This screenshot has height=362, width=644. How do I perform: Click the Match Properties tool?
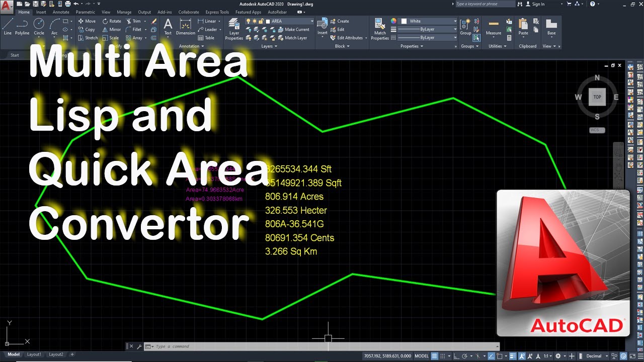click(380, 29)
